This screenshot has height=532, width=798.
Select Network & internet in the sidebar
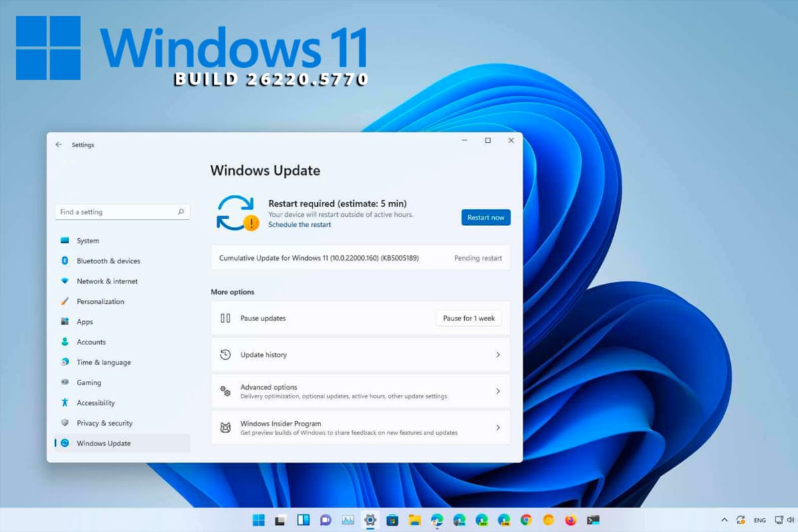122,281
